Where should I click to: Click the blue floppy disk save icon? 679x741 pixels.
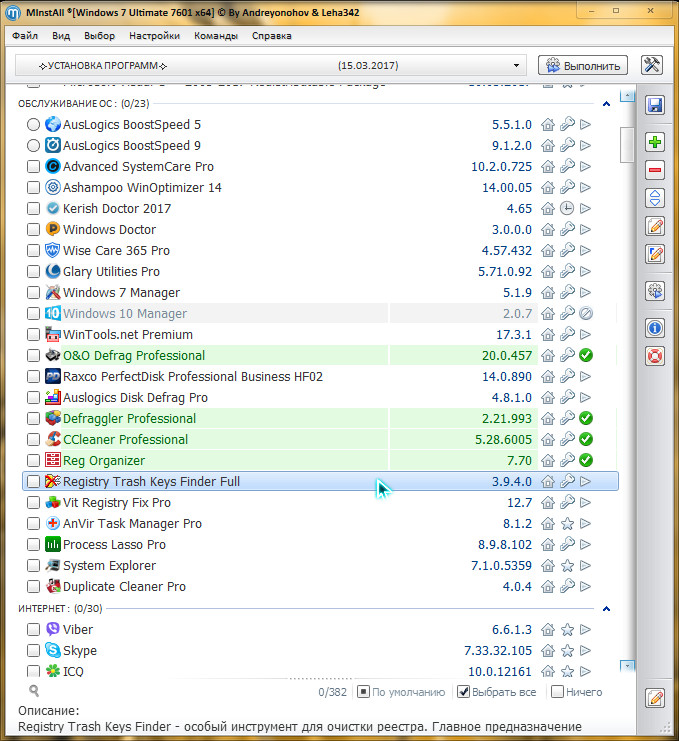654,105
